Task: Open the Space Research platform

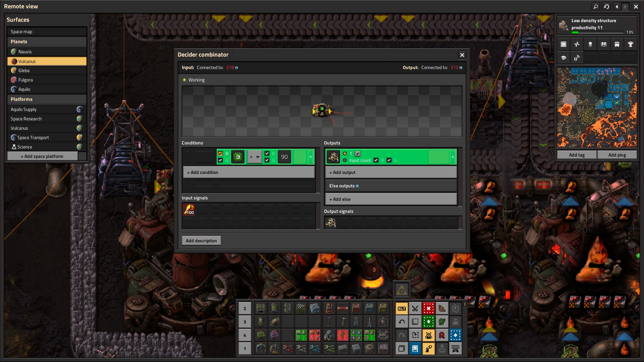Action: coord(47,119)
